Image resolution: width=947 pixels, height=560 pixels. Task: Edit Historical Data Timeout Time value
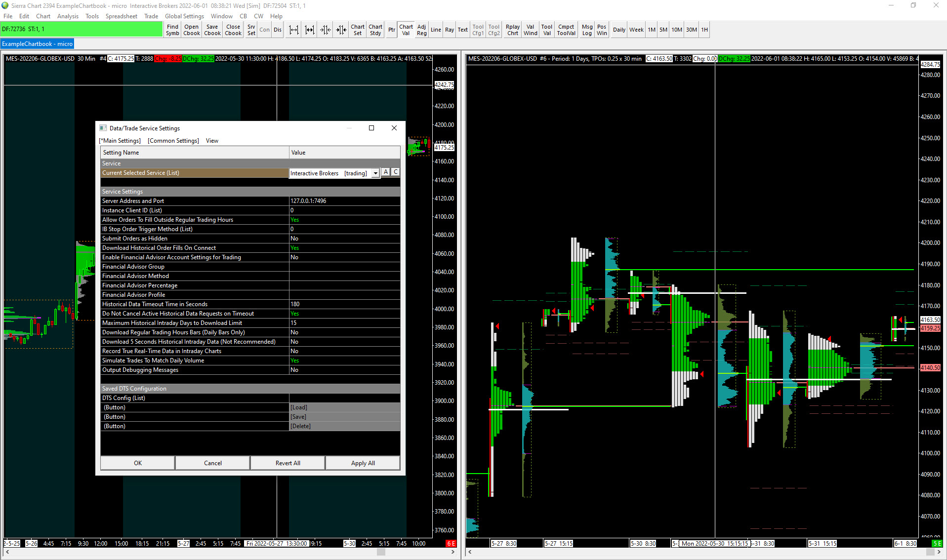(344, 304)
